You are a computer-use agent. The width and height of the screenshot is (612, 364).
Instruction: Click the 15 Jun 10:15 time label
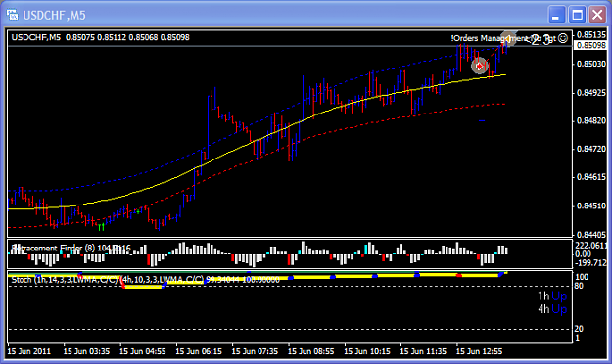tap(367, 351)
